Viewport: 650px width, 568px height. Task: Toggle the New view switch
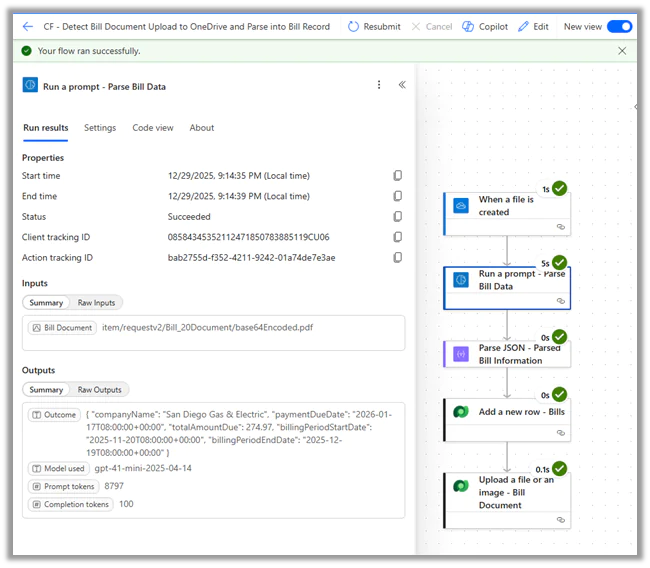pyautogui.click(x=619, y=27)
